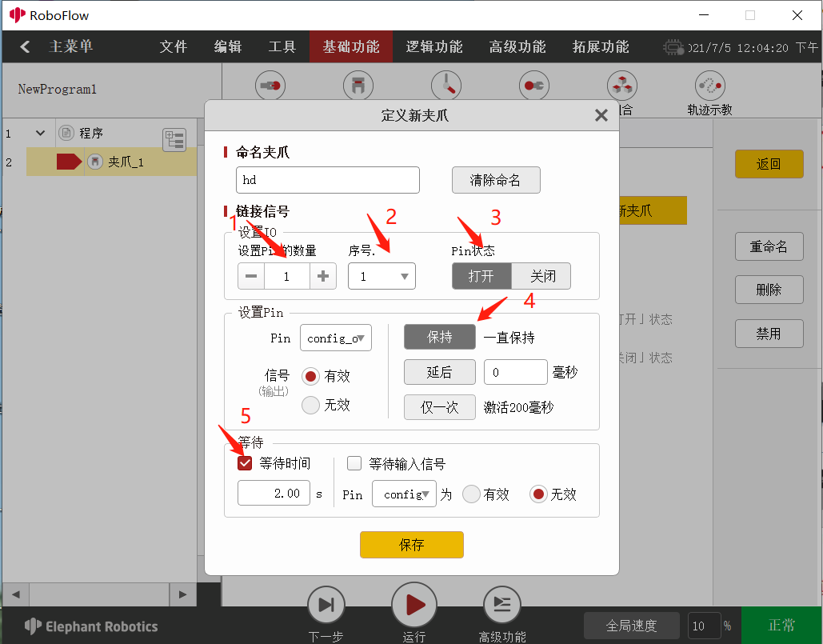This screenshot has height=644, width=823.
Task: Click the yellow 保存 button
Action: [411, 545]
